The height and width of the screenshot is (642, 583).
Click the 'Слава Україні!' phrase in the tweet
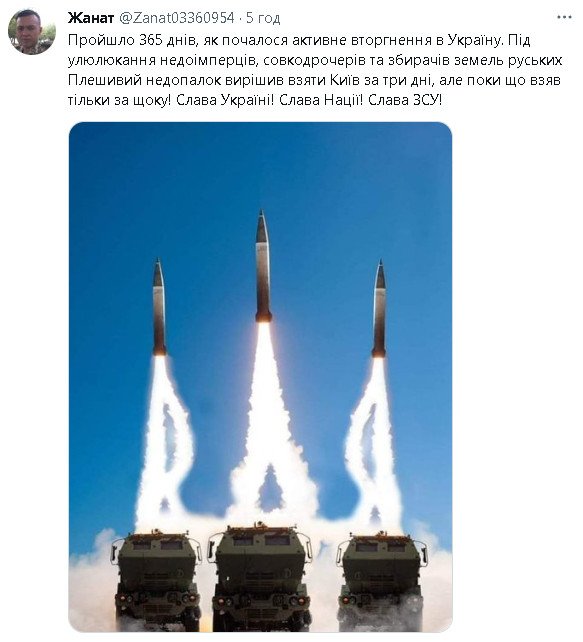[x=225, y=100]
